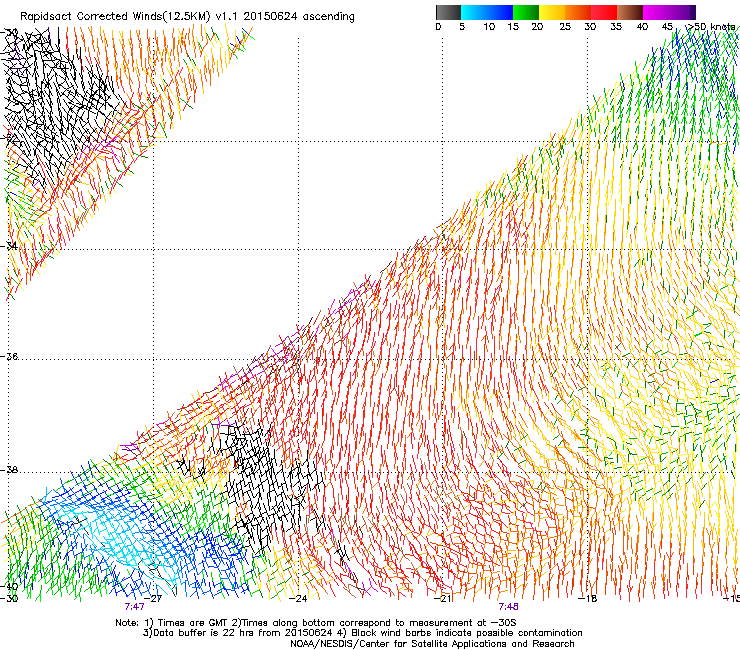The image size is (740, 650).
Task: Pick the red 30-35 knots legend swatch
Action: coord(604,12)
